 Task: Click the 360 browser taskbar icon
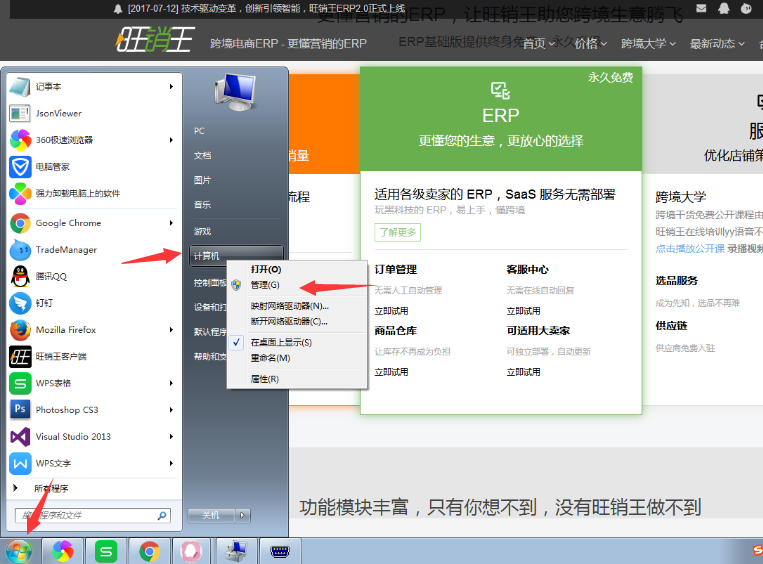[x=63, y=551]
